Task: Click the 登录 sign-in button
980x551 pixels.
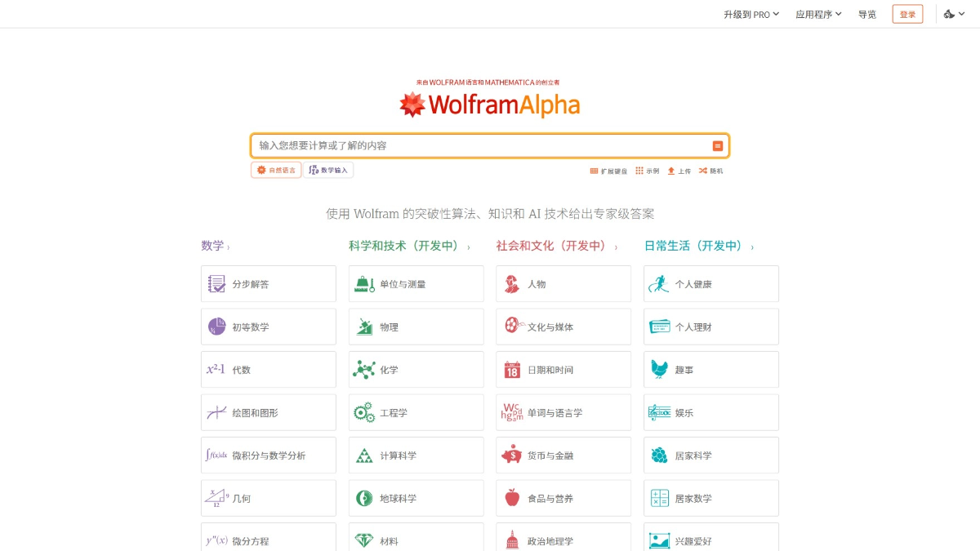Action: (x=907, y=14)
